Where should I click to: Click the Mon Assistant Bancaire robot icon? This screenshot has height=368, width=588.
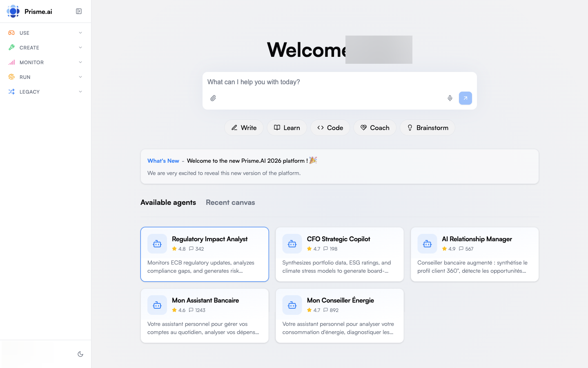157,305
